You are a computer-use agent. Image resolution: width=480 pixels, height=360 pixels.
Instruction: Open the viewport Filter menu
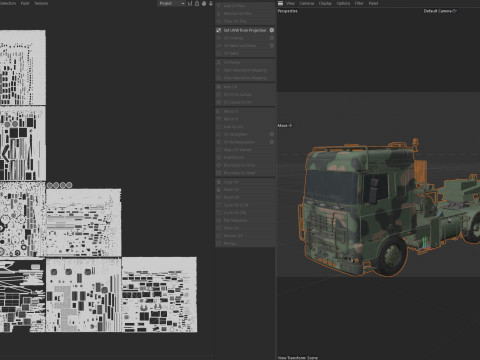pos(359,3)
